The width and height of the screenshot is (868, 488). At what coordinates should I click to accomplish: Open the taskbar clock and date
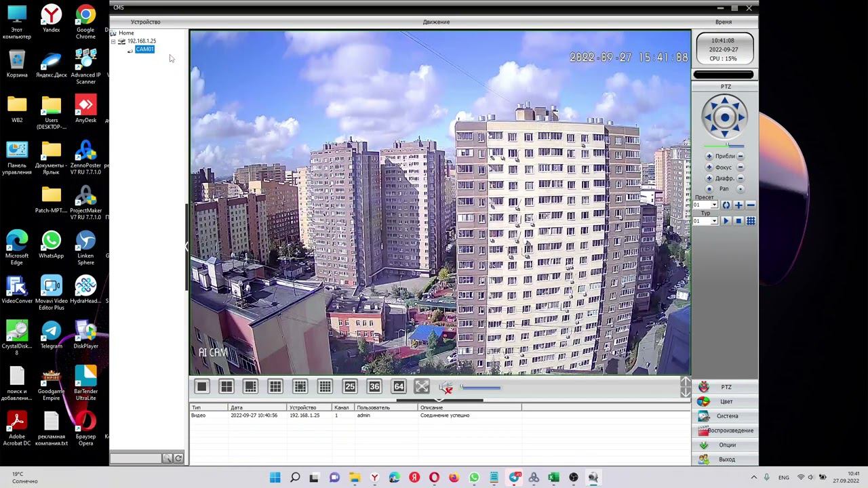(846, 477)
